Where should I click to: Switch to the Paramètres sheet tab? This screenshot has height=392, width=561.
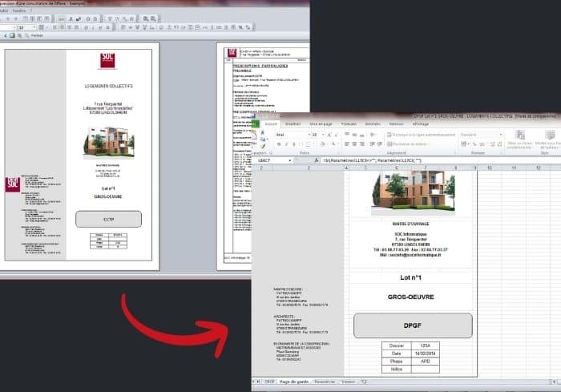coord(325,382)
